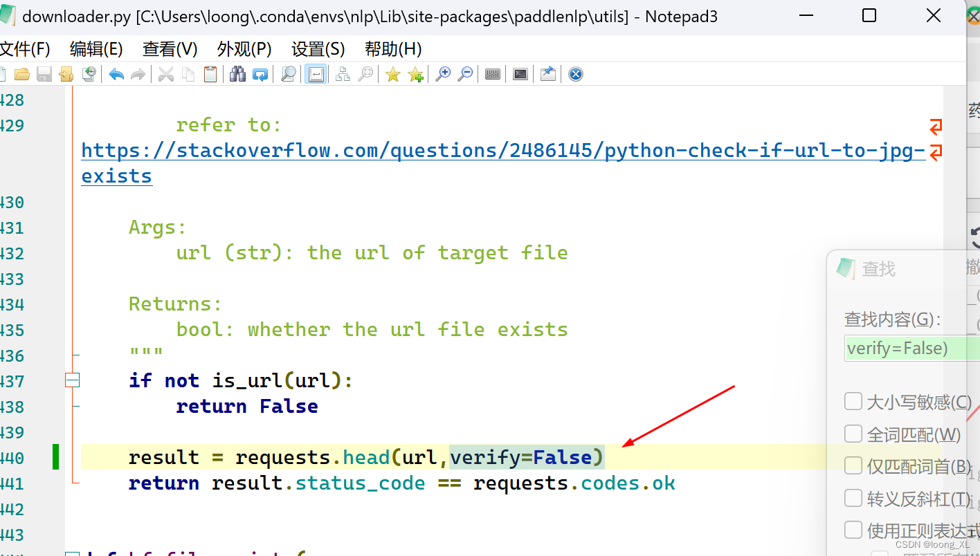Image resolution: width=980 pixels, height=556 pixels.
Task: Click 'requests.codes.ok' in code
Action: [x=574, y=483]
